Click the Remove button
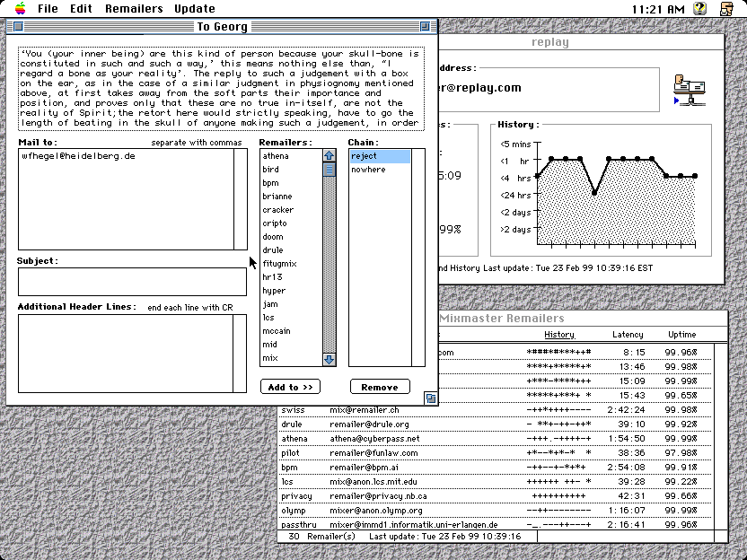This screenshot has height=560, width=747. [x=379, y=387]
